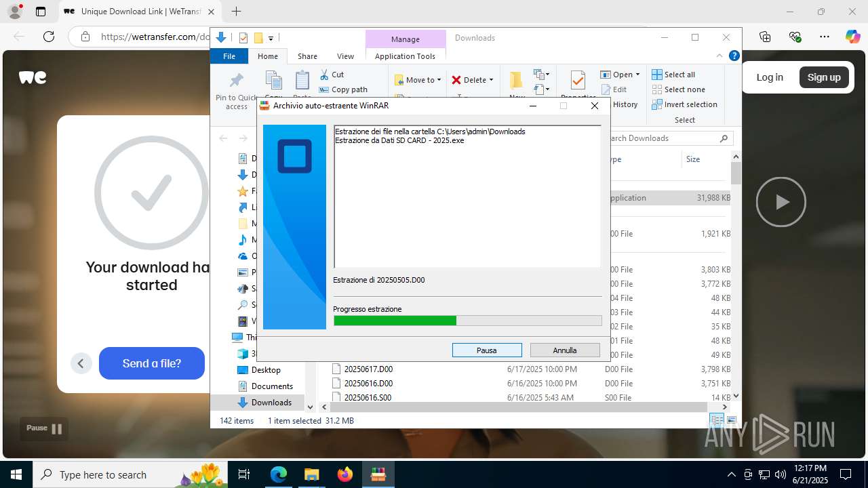Open the Windows Start menu
Image resolution: width=868 pixels, height=488 pixels.
[16, 474]
